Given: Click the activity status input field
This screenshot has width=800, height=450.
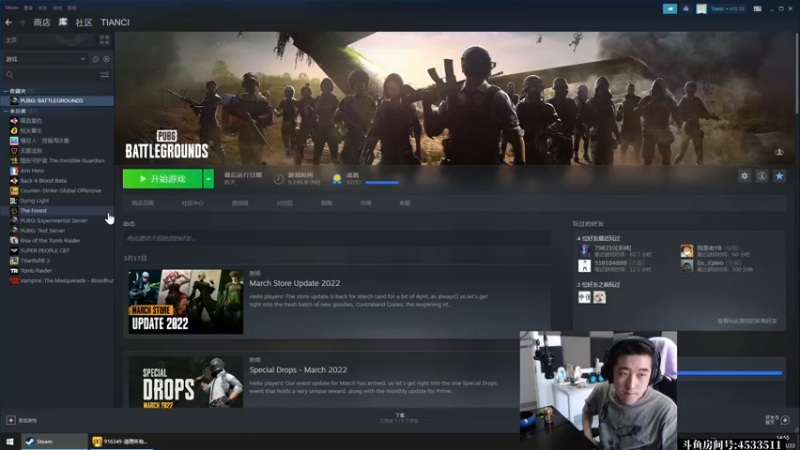Looking at the screenshot, I should point(337,238).
